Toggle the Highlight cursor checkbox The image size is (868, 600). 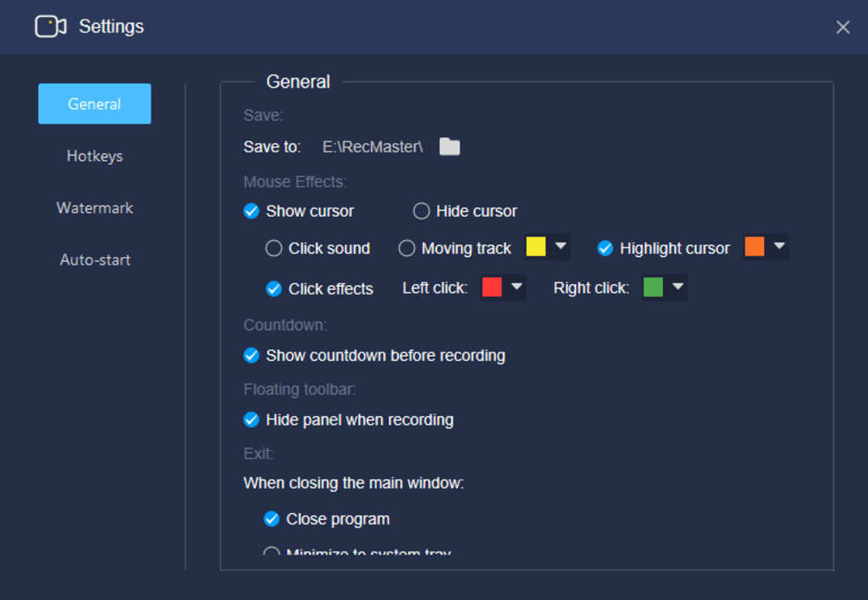(x=605, y=249)
